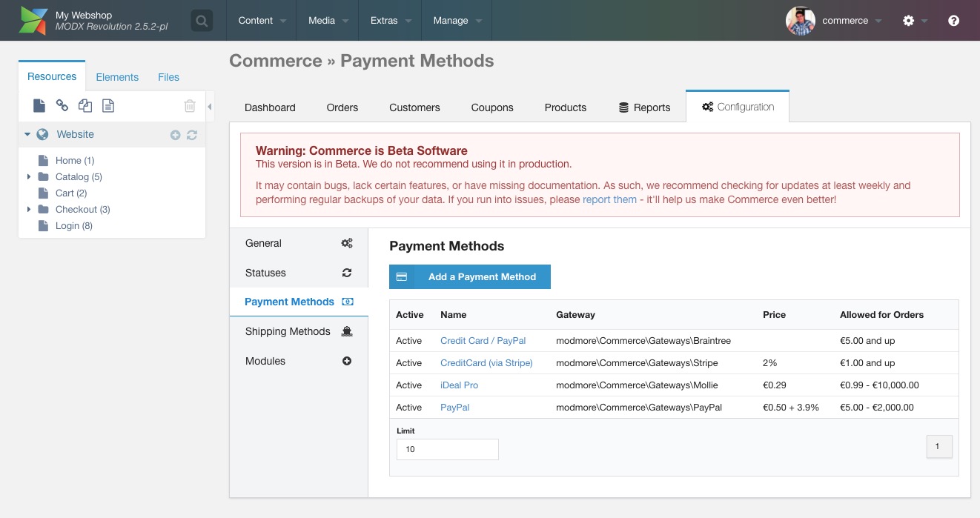Open the Dashboard tab
The width and height of the screenshot is (980, 518).
point(270,107)
